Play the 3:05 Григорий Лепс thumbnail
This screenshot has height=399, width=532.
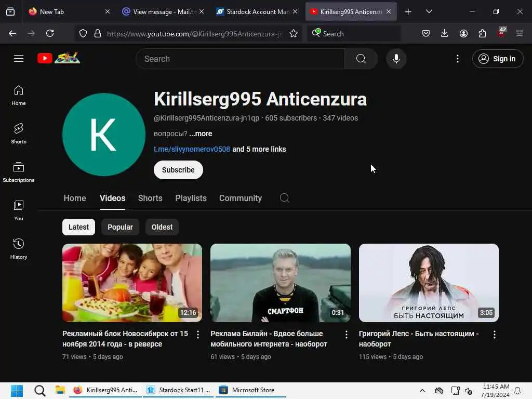[429, 283]
